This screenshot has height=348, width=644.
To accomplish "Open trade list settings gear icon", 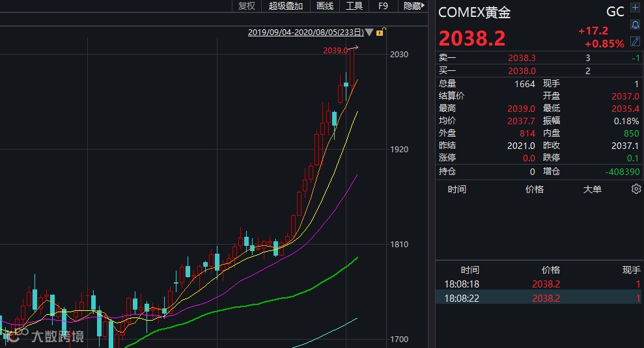I will coord(636,189).
